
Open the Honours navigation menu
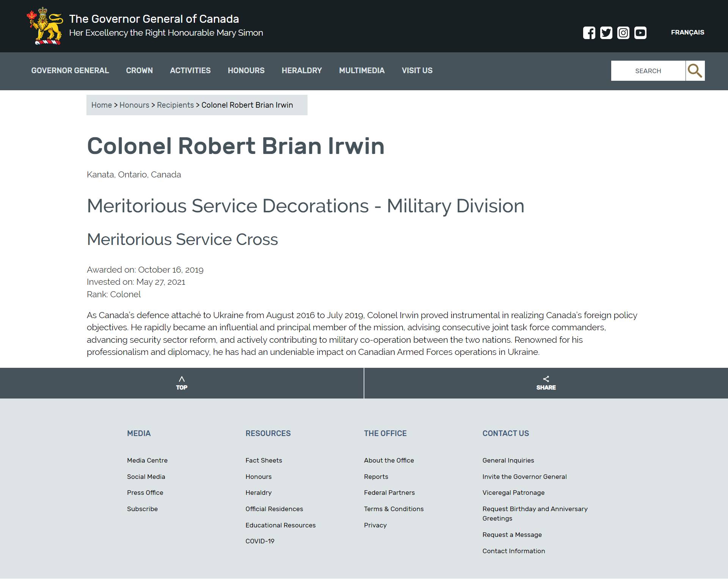click(x=246, y=71)
